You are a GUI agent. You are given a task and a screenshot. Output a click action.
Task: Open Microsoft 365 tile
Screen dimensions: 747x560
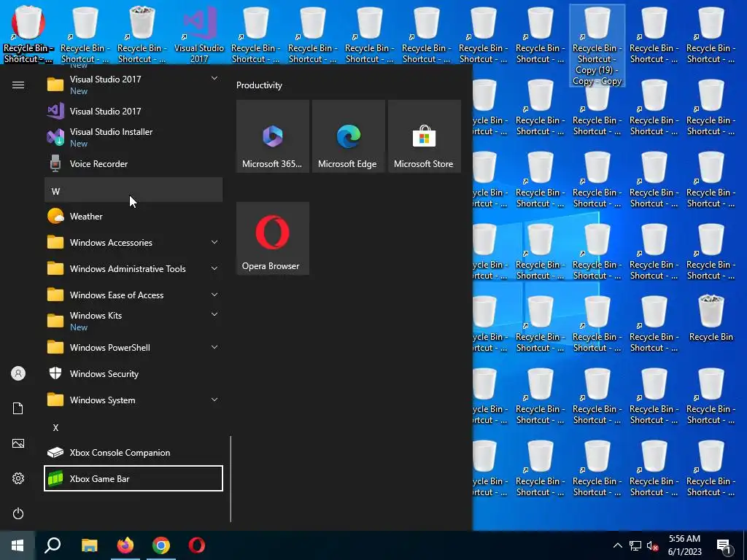click(x=273, y=136)
